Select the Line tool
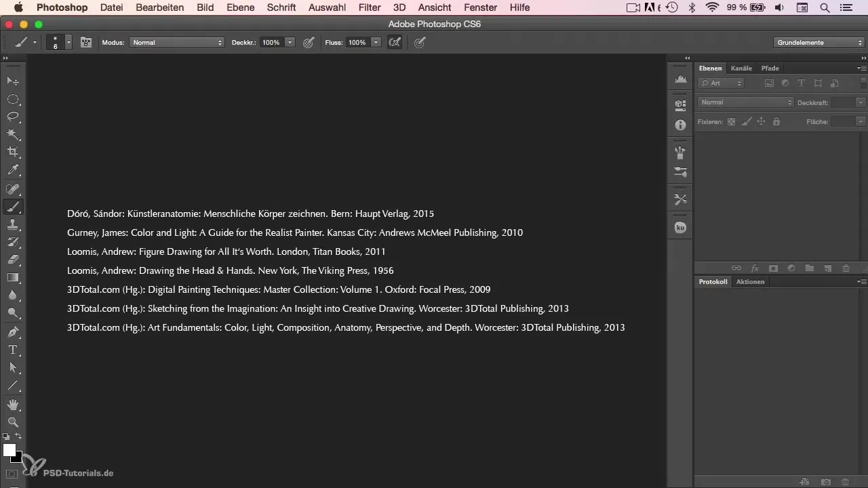This screenshot has width=868, height=488. point(13,385)
